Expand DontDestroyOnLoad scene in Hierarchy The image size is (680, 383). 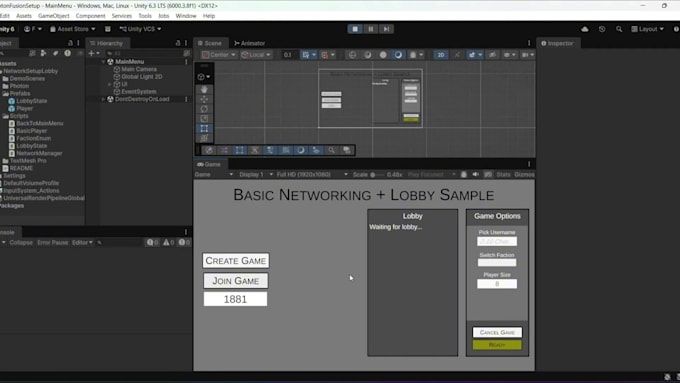click(103, 99)
